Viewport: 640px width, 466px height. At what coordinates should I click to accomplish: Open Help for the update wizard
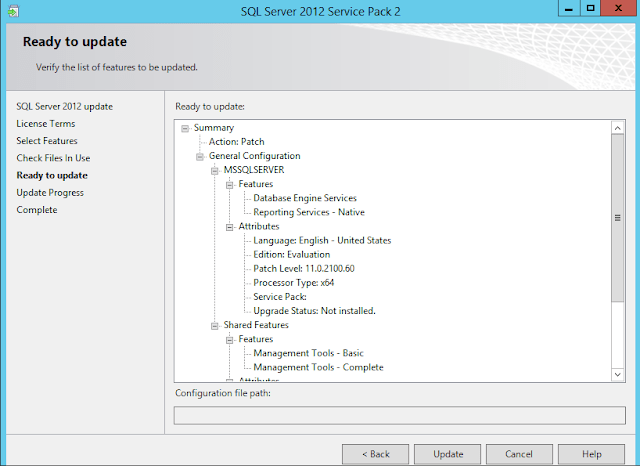[x=592, y=454]
